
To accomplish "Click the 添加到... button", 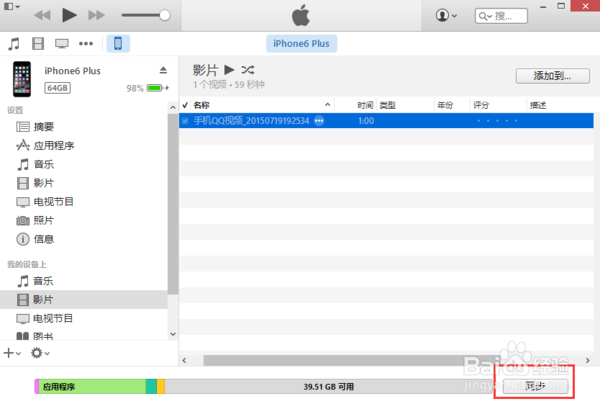I will coord(551,75).
